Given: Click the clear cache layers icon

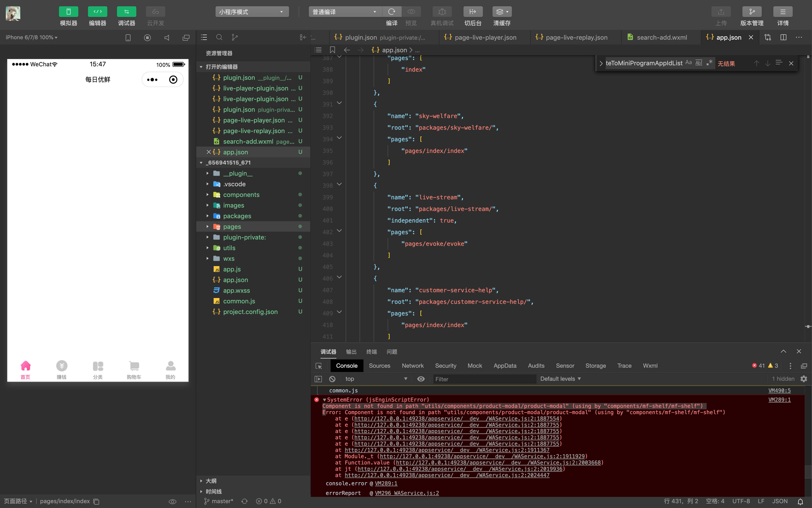Looking at the screenshot, I should pos(502,12).
